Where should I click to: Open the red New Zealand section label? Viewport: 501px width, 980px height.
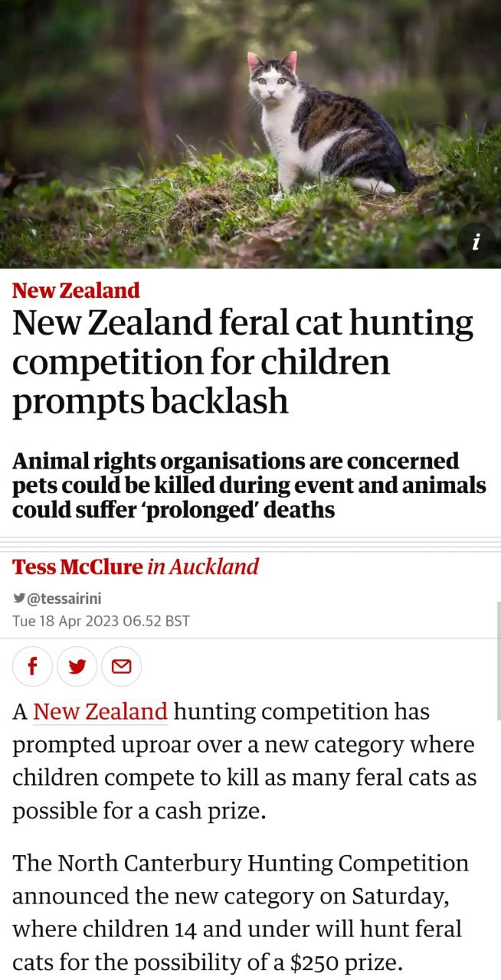(76, 291)
